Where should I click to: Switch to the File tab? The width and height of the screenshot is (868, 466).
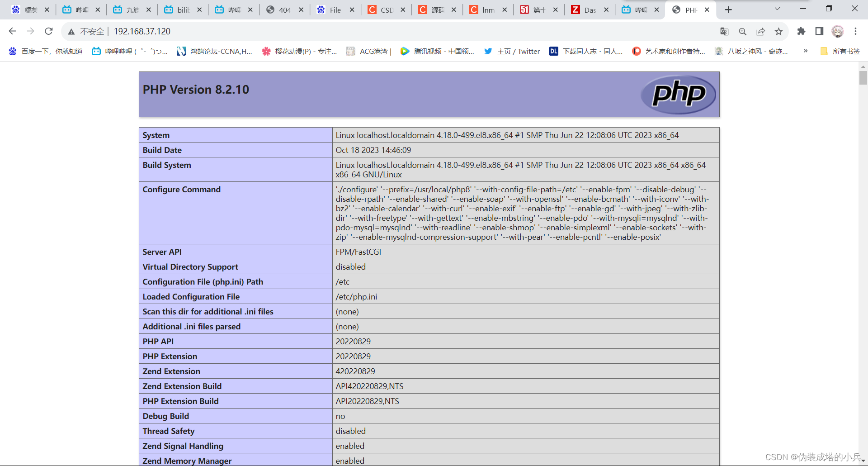pos(335,10)
